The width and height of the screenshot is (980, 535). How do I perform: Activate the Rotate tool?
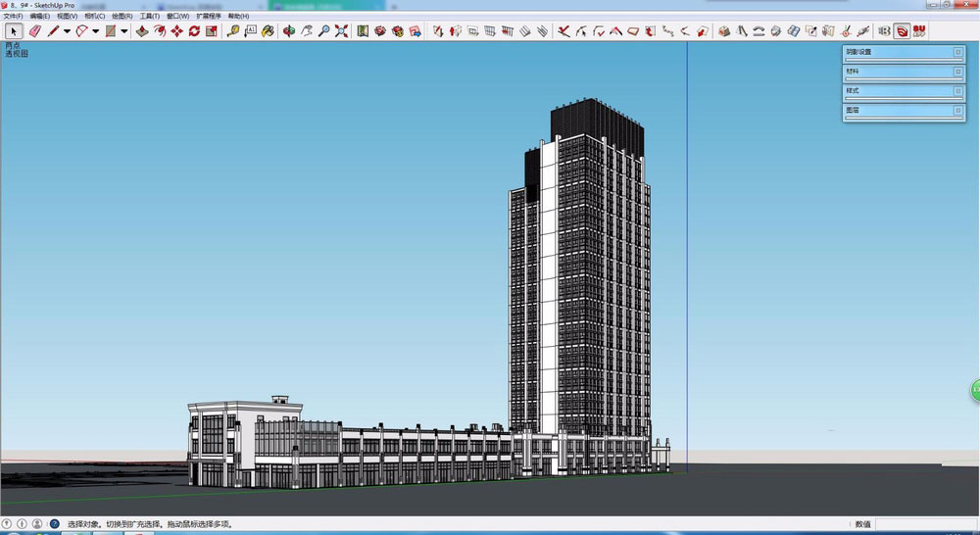[194, 31]
